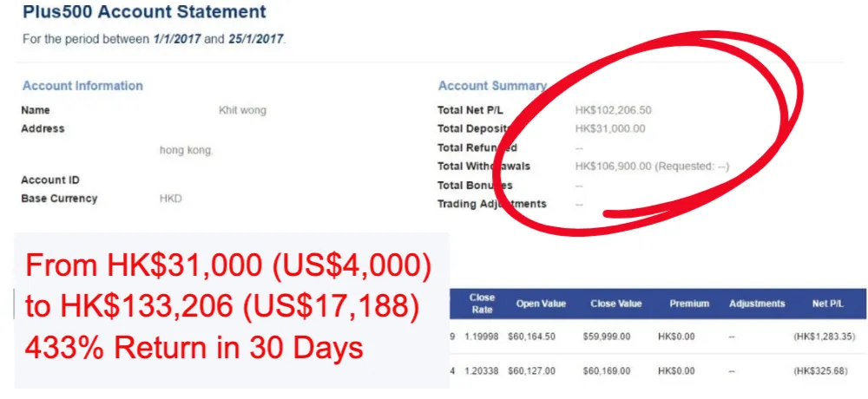
Task: Select open value cell $60,164.50
Action: (531, 337)
